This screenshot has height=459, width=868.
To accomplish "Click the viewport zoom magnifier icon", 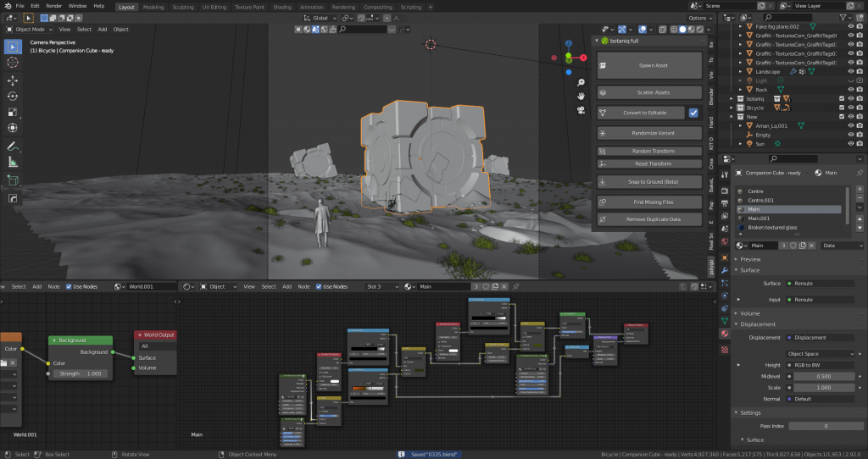I will (581, 82).
